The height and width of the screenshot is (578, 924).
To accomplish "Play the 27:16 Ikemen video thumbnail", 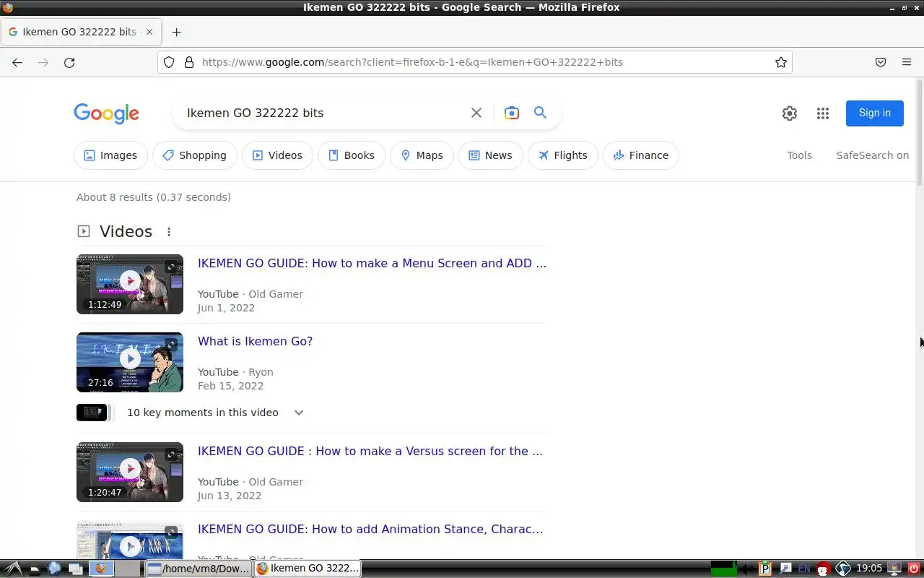I will (x=130, y=362).
